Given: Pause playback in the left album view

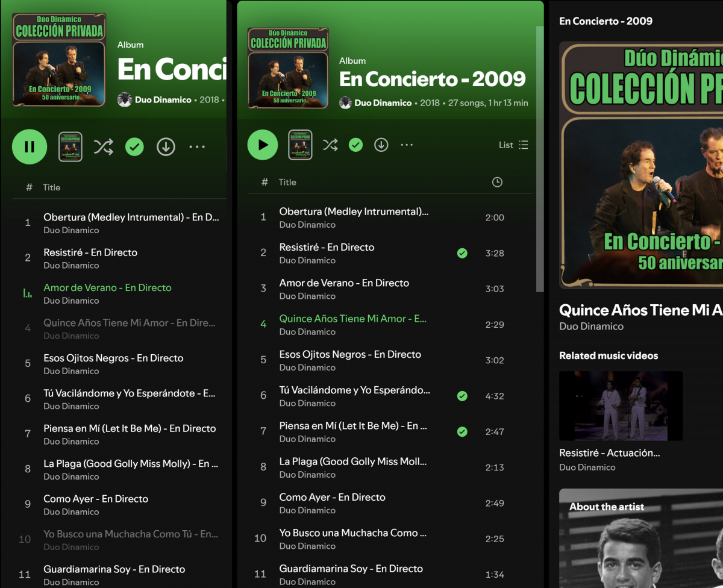Looking at the screenshot, I should tap(29, 146).
